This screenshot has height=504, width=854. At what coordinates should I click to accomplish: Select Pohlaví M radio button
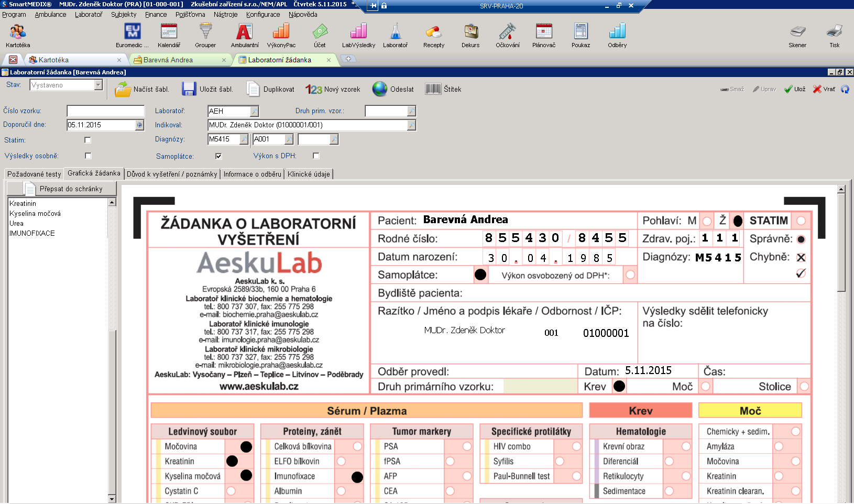(x=707, y=221)
